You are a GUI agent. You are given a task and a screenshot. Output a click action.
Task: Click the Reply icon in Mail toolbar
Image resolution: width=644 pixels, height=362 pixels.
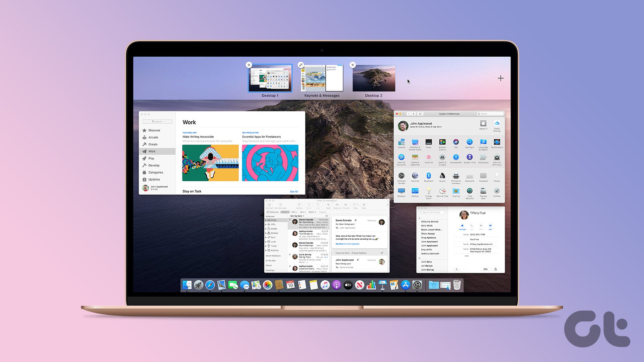point(329,205)
